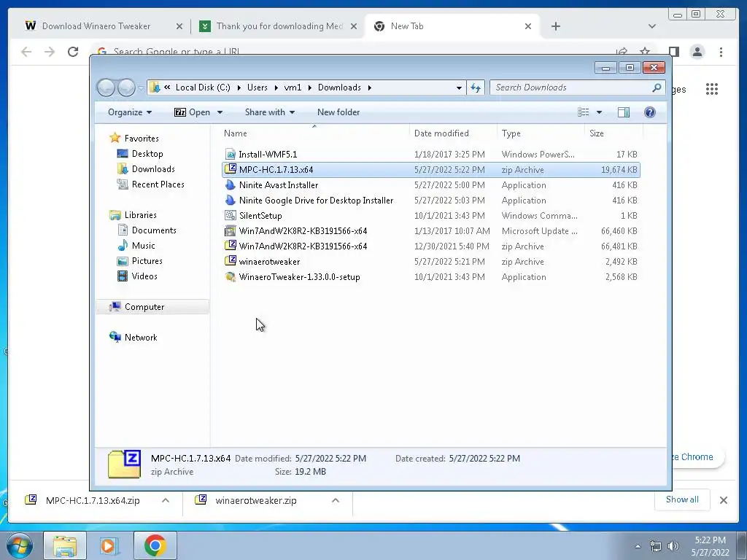
Task: Click the network tray icon
Action: point(656,546)
